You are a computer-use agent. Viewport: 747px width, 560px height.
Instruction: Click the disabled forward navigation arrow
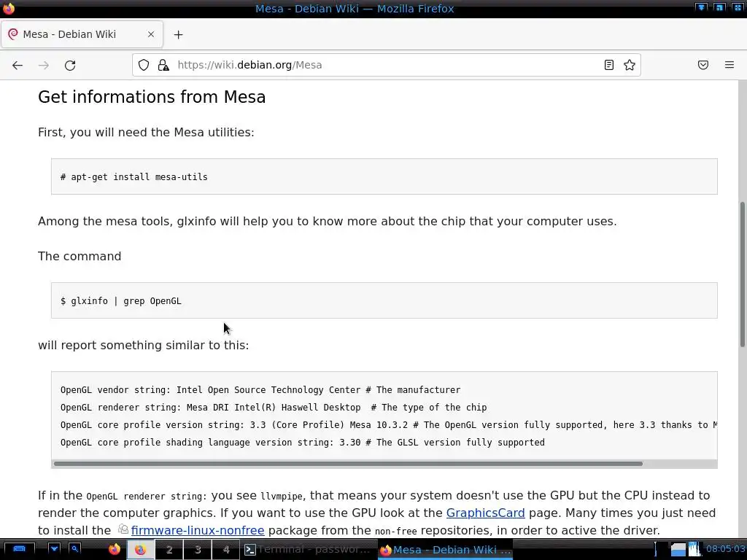click(x=43, y=65)
